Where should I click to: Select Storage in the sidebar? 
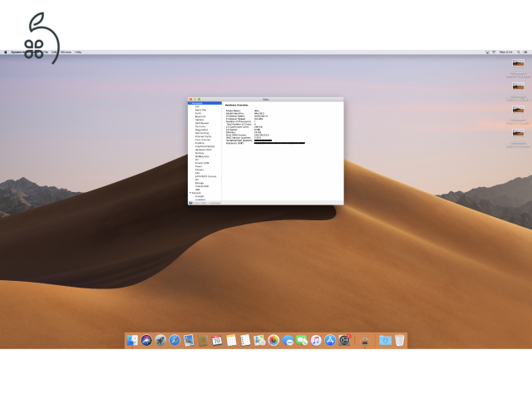[x=199, y=183]
